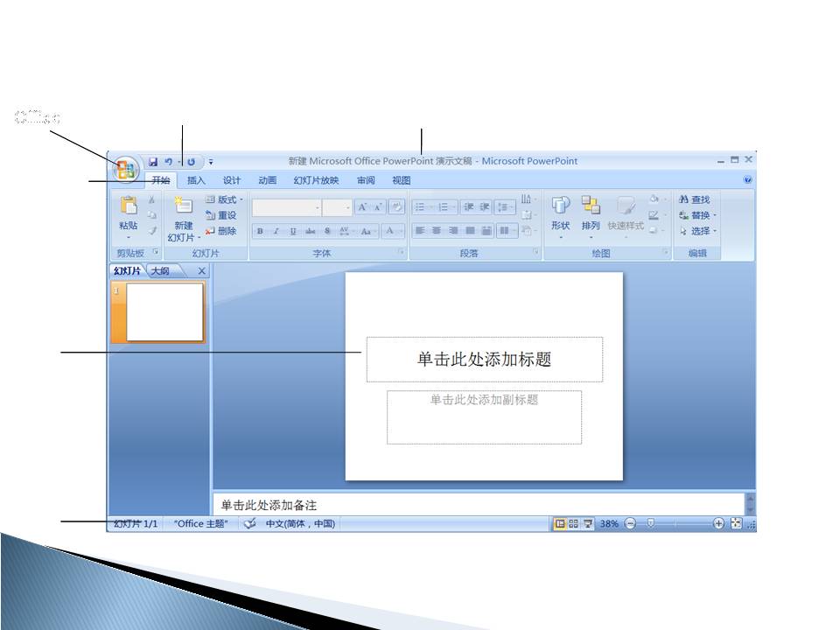Switch to the 插入 (Insert) ribbon tab
The height and width of the screenshot is (630, 840).
click(x=196, y=180)
